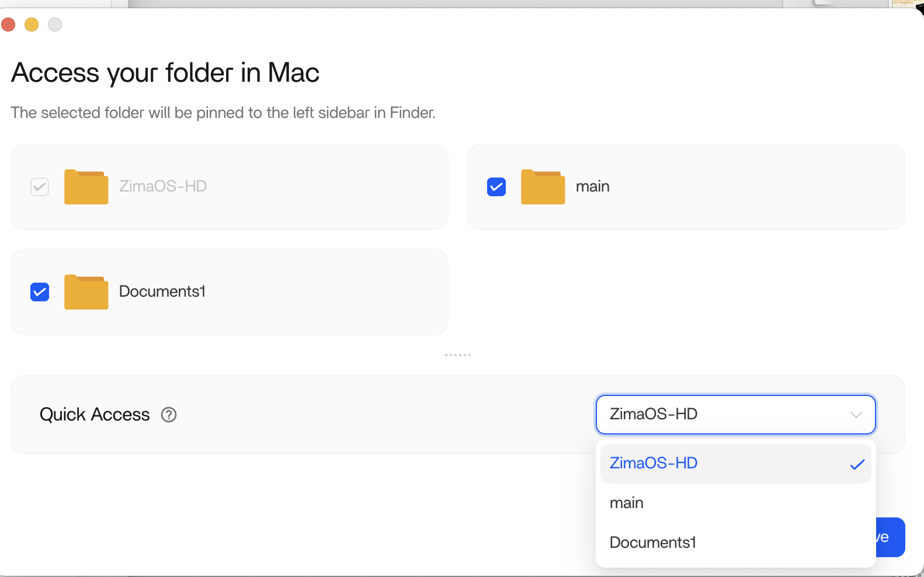Open the Quick Access help question mark
924x577 pixels.
pyautogui.click(x=169, y=415)
